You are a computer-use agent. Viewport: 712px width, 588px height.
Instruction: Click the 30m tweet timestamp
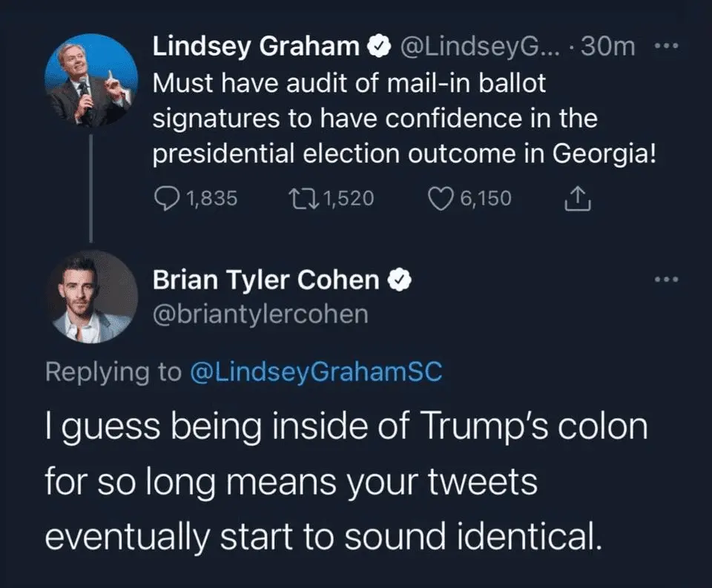pos(608,47)
